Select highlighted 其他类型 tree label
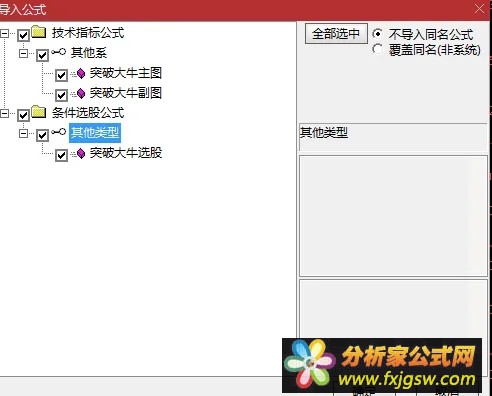The height and width of the screenshot is (396, 492). pyautogui.click(x=95, y=133)
